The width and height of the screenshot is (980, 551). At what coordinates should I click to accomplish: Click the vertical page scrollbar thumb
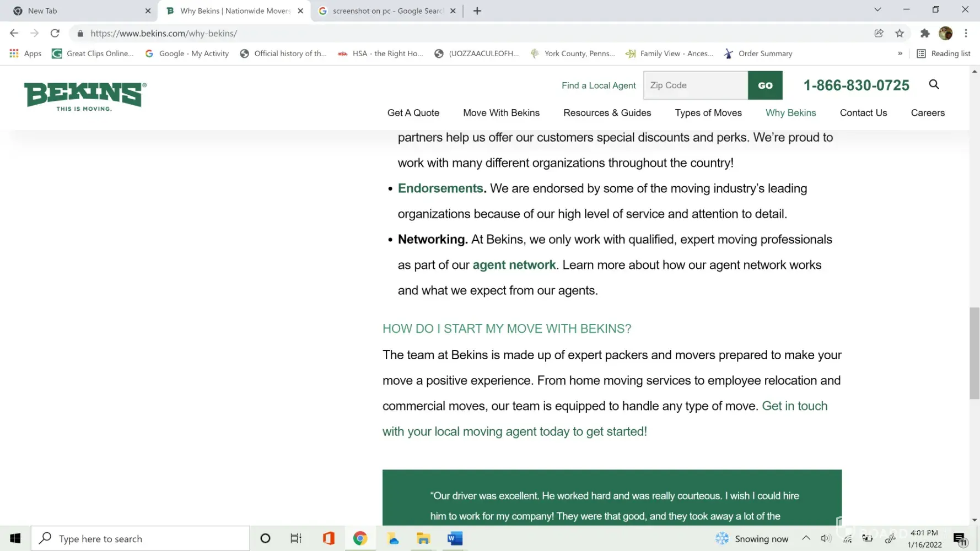tap(974, 353)
